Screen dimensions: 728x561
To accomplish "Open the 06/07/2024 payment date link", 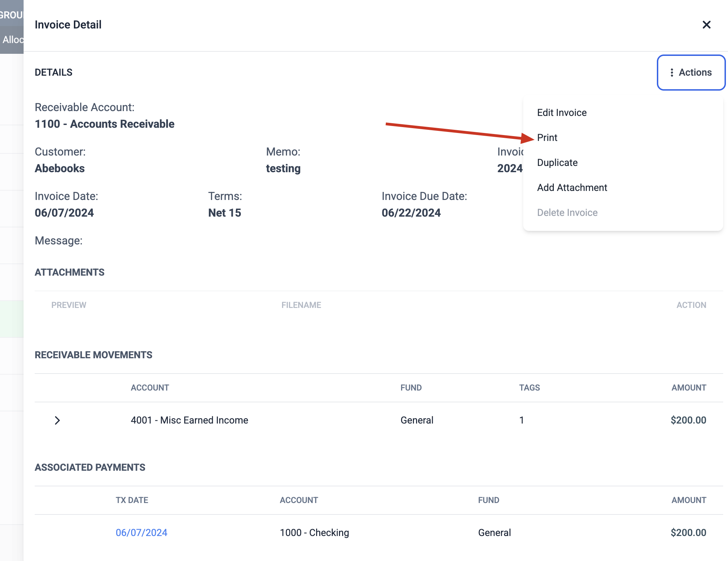I will pyautogui.click(x=141, y=533).
